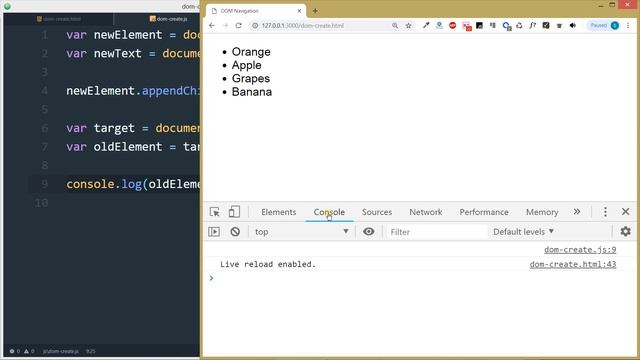Click the recycle arrows extension icon

pyautogui.click(x=519, y=25)
